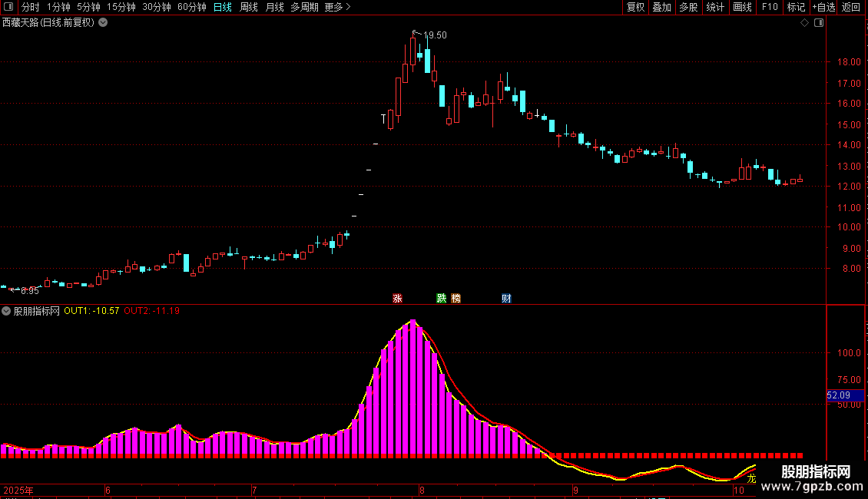Open the blue 财 marker icon

tap(506, 298)
